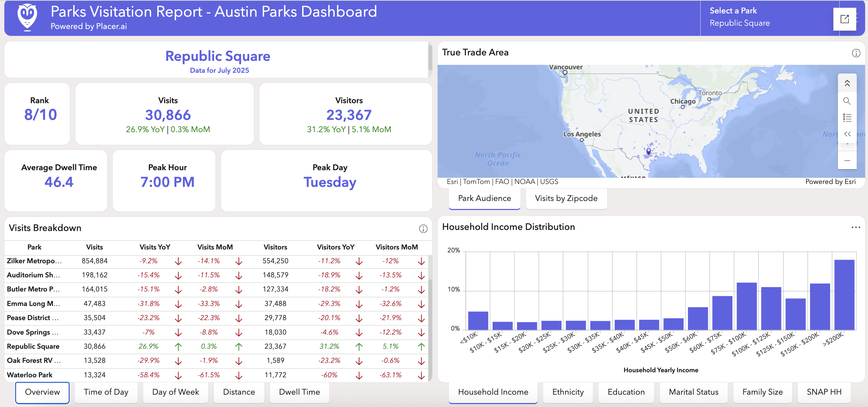The image size is (868, 407).
Task: Open the SNAP HH tab
Action: [824, 392]
